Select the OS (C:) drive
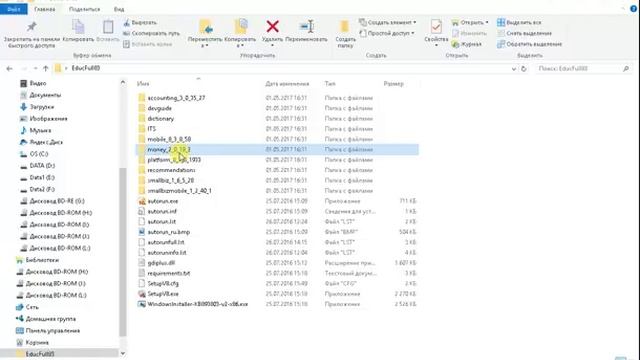Image resolution: width=640 pixels, height=360 pixels. [x=34, y=154]
